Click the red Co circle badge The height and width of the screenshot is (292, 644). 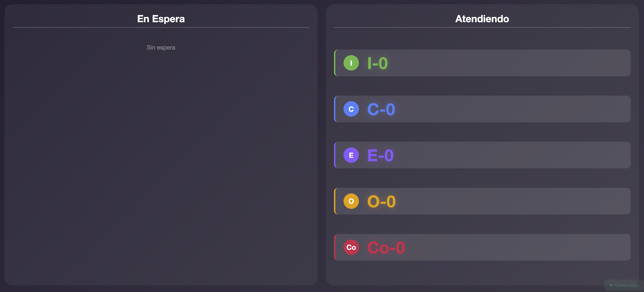351,247
